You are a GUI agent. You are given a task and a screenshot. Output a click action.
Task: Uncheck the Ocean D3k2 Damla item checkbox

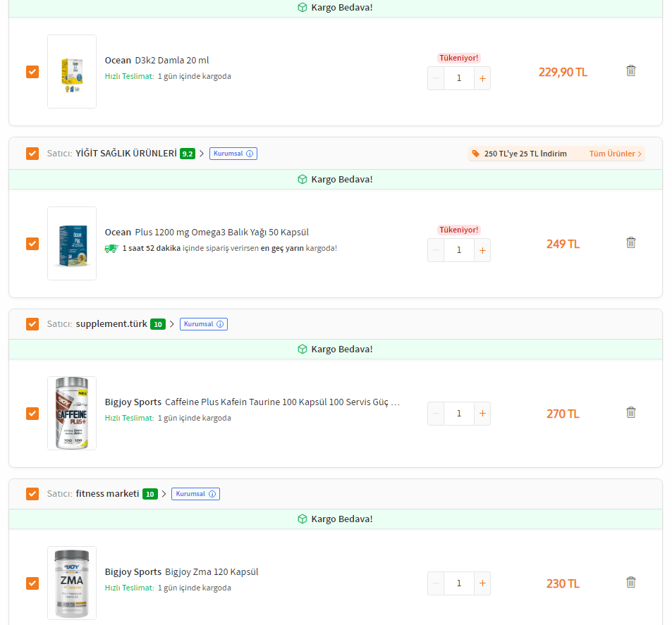point(32,72)
